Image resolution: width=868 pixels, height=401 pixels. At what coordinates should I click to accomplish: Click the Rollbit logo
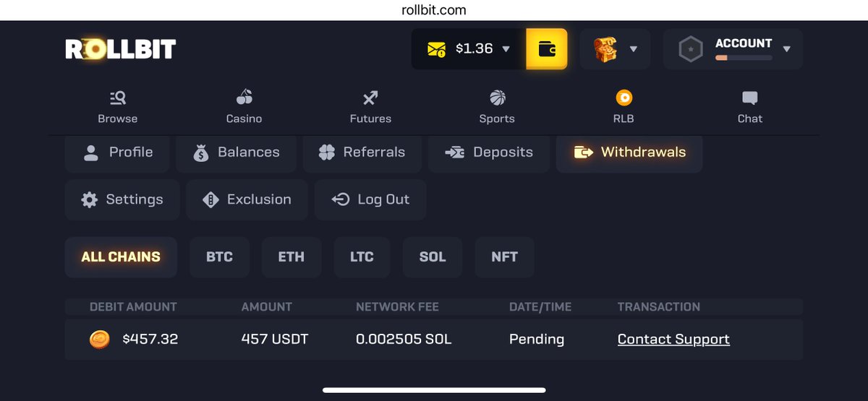121,49
